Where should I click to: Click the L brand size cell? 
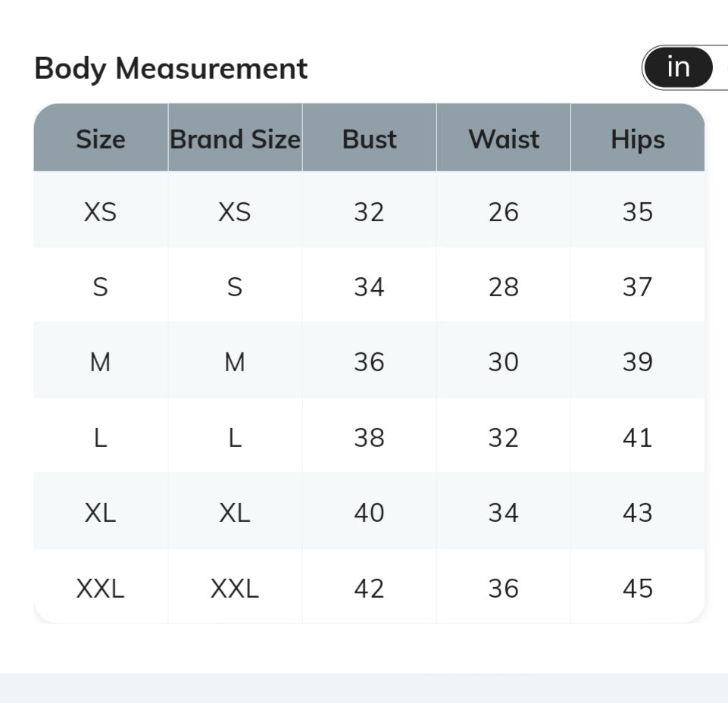(x=236, y=436)
